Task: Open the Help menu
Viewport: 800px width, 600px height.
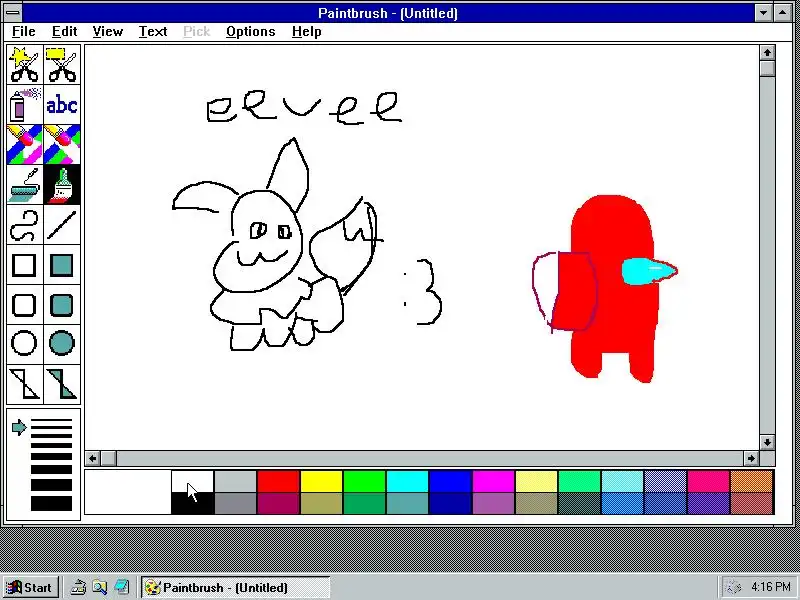Action: pyautogui.click(x=307, y=32)
